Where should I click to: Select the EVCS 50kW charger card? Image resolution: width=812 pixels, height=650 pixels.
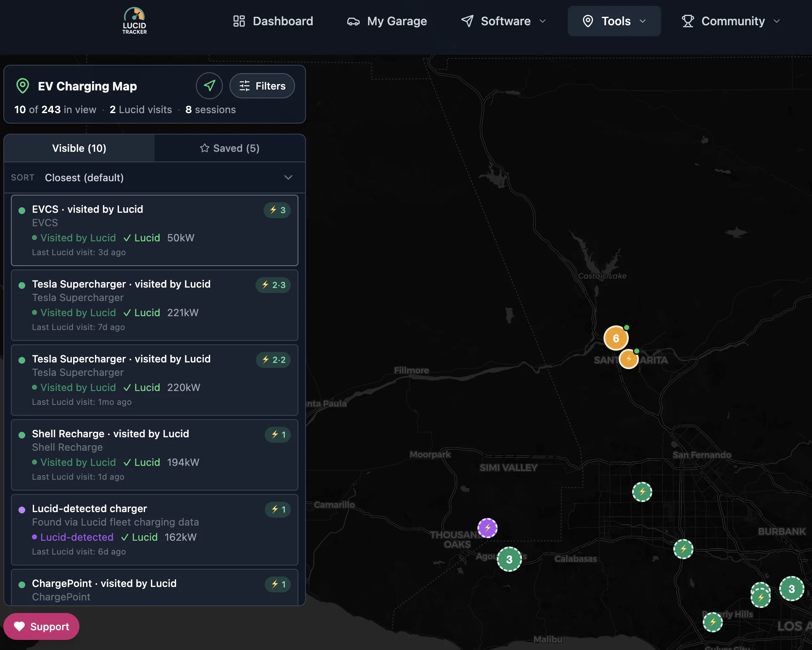pos(155,230)
